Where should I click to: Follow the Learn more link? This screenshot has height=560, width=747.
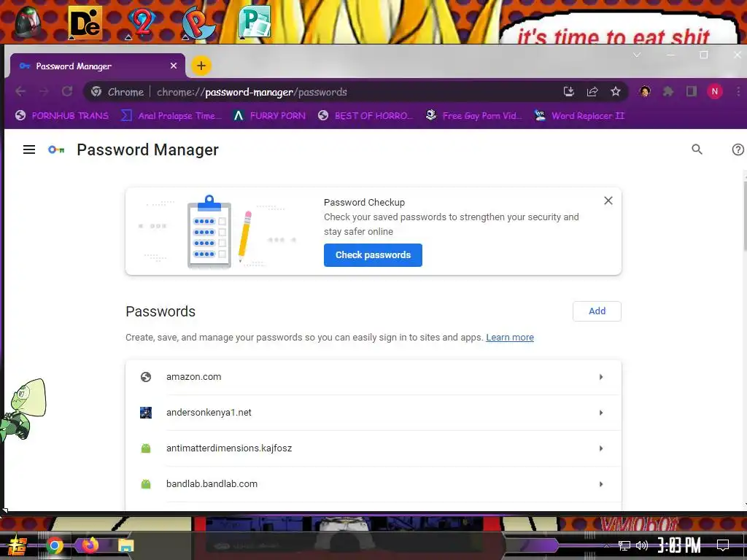tap(510, 337)
